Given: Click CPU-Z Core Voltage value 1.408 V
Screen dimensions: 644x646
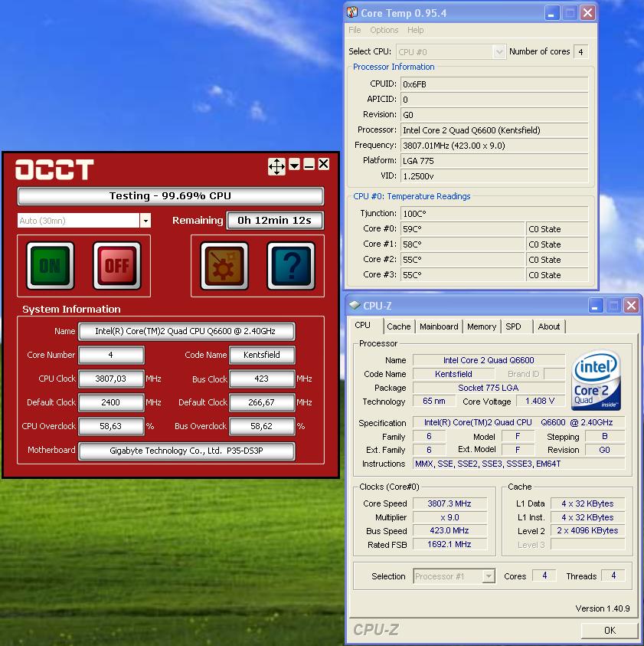Looking at the screenshot, I should click(x=540, y=401).
